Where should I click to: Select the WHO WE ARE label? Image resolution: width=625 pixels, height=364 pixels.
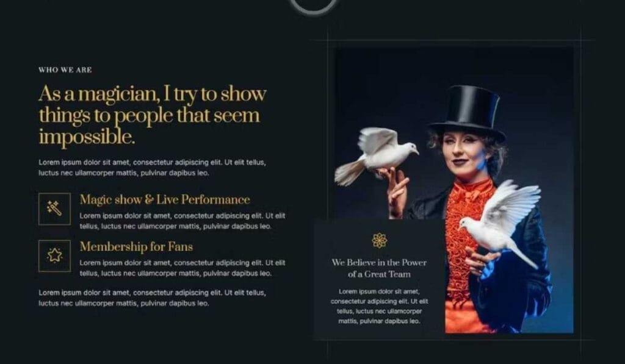[x=65, y=70]
